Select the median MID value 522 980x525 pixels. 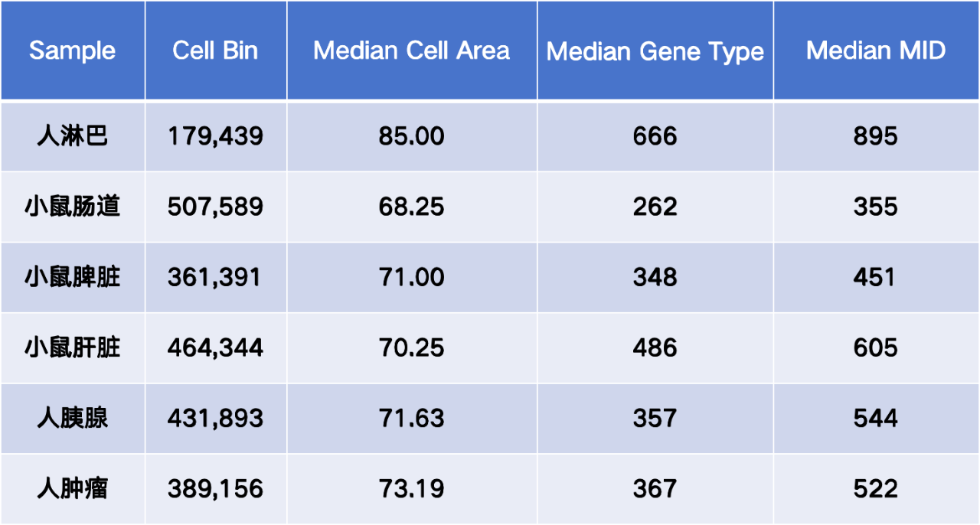click(x=875, y=488)
